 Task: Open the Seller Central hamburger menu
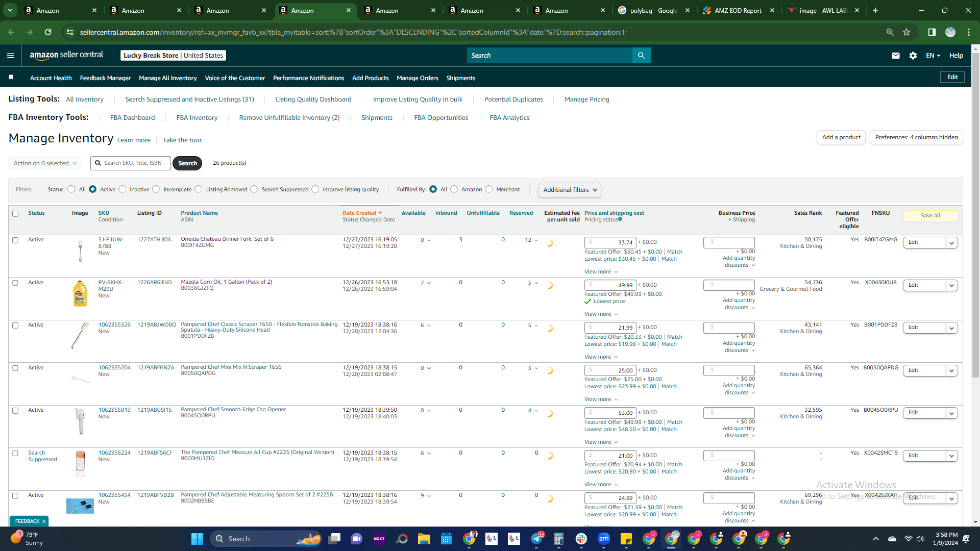[x=11, y=56]
